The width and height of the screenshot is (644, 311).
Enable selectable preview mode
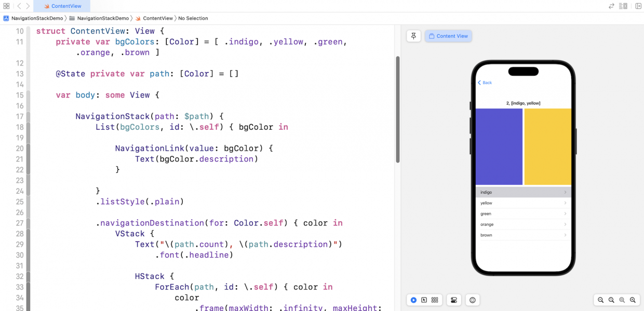coord(424,300)
